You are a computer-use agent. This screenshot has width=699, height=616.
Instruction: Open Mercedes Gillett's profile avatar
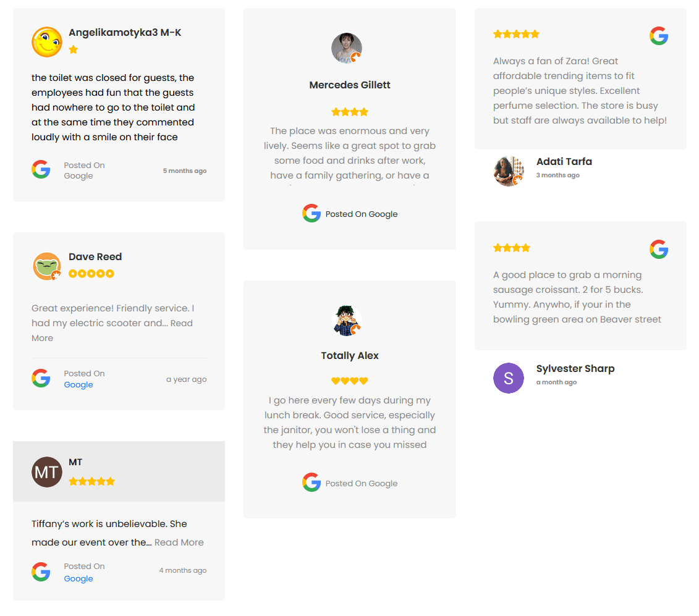[346, 48]
